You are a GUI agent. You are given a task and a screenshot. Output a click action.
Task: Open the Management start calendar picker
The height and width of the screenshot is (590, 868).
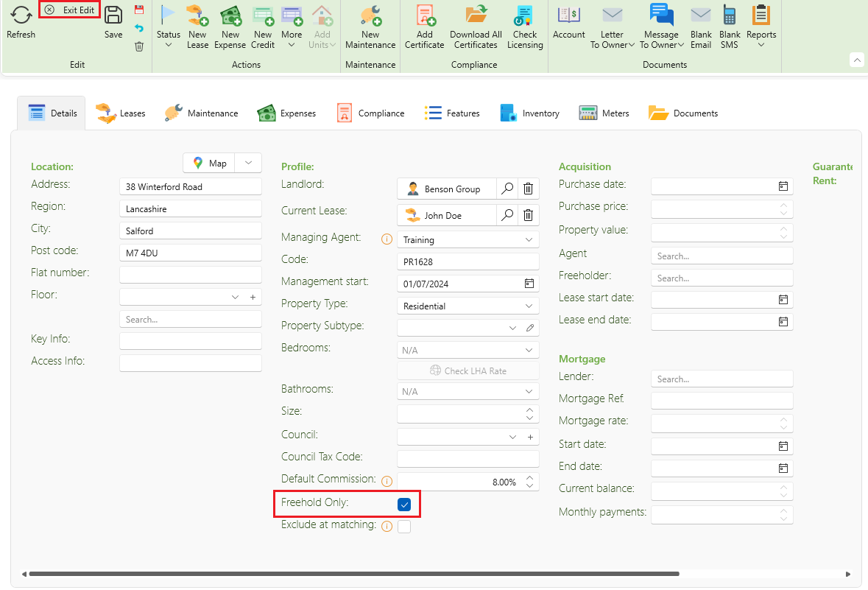(529, 284)
